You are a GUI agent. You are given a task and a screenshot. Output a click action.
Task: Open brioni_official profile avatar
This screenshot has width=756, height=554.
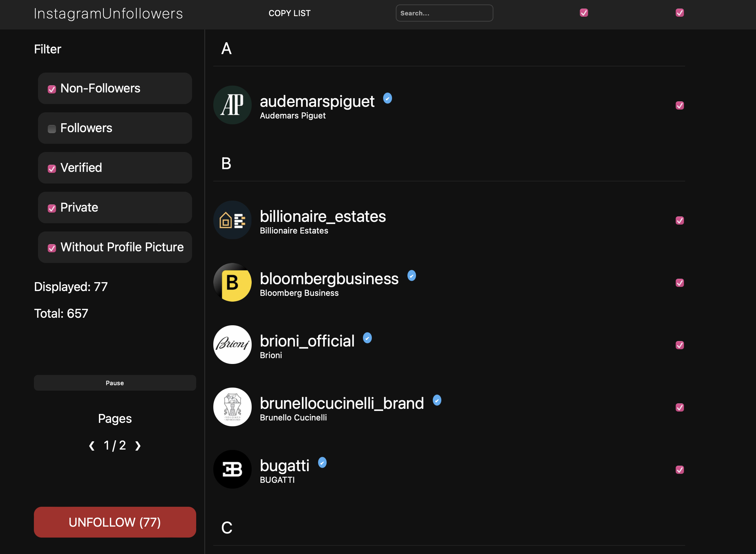tap(232, 344)
